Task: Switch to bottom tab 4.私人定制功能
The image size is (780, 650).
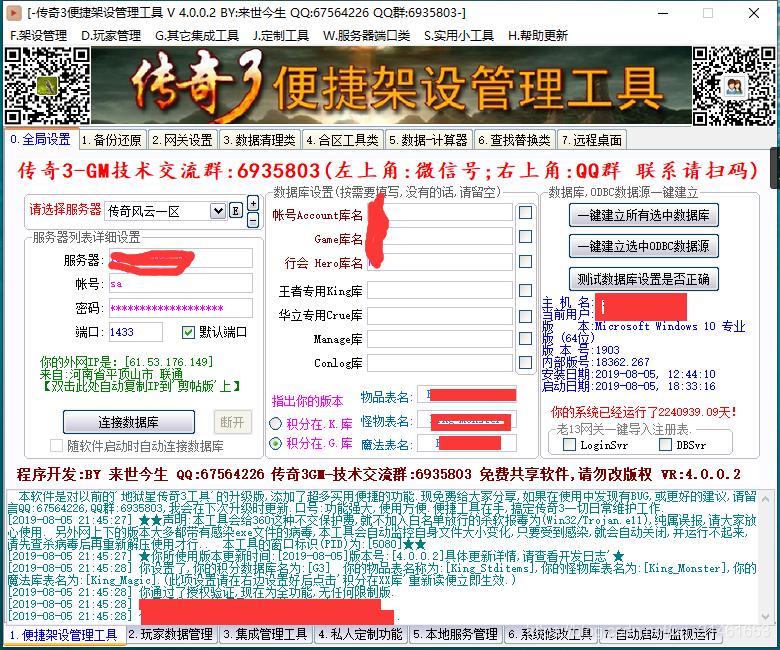Action: point(360,634)
